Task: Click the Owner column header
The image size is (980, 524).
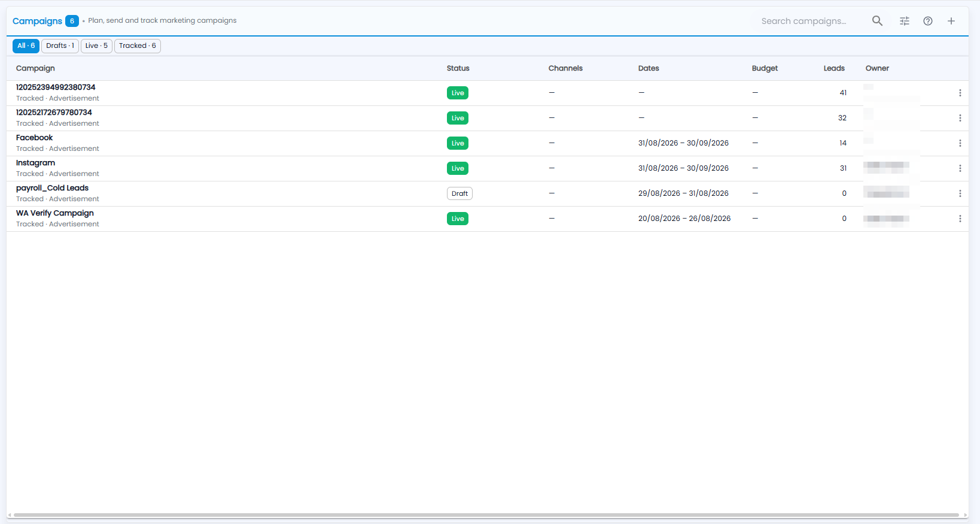Action: [x=877, y=68]
